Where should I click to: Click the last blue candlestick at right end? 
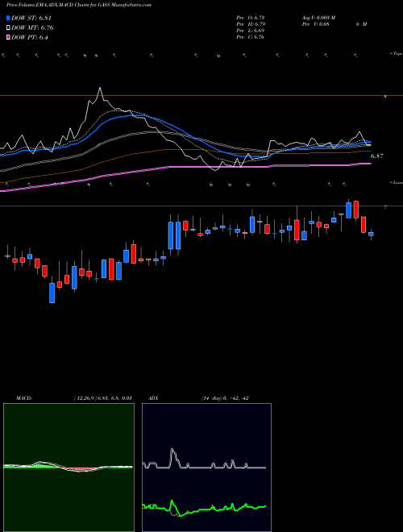[x=371, y=234]
